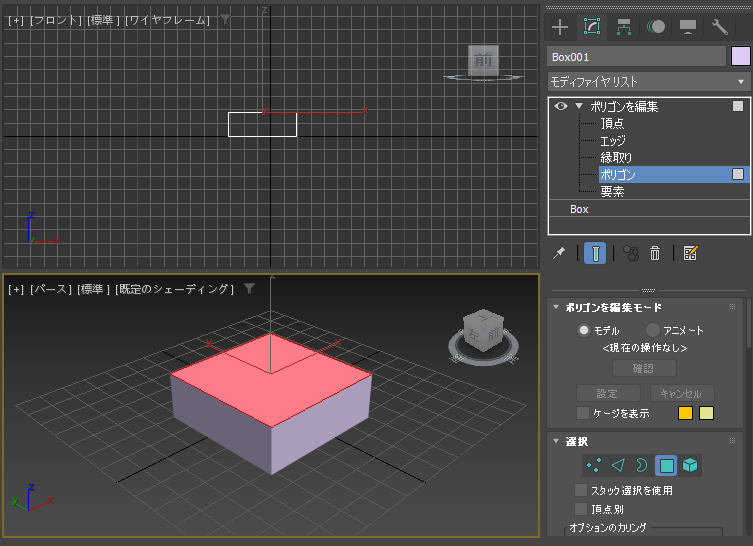This screenshot has height=546, width=753.
Task: Click the trash Remove Modifier icon
Action: pos(655,253)
